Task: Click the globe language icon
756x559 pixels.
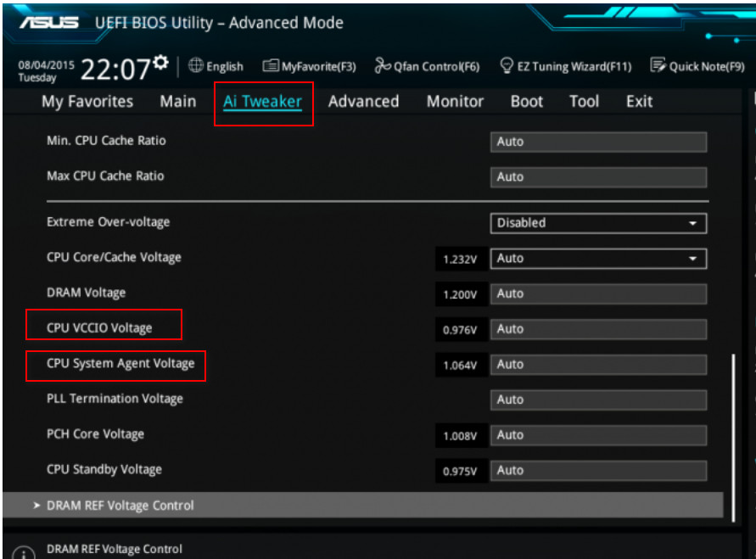Action: coord(195,65)
